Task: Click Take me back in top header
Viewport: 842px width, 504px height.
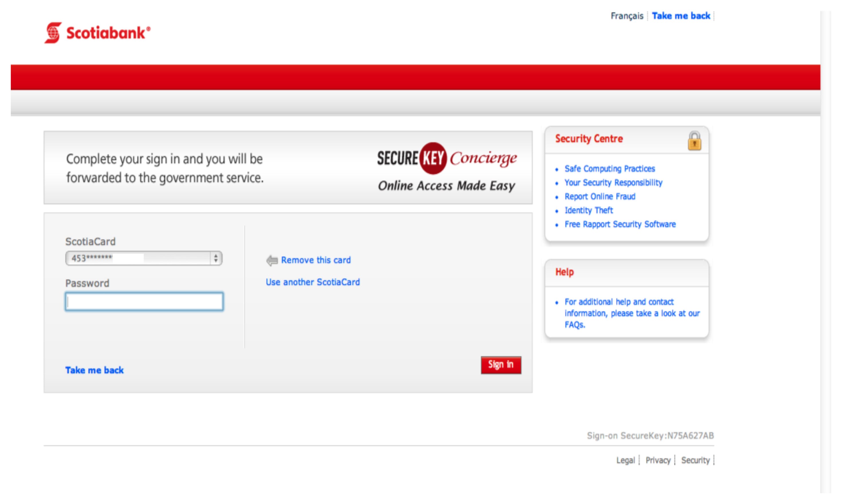Action: click(681, 16)
